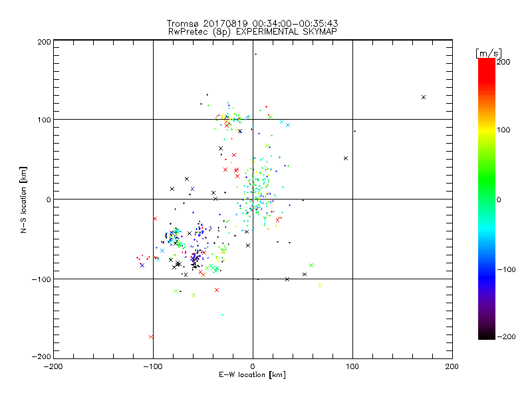
Task: Click the lowest red X marker near bottom left
Action: pyautogui.click(x=151, y=337)
